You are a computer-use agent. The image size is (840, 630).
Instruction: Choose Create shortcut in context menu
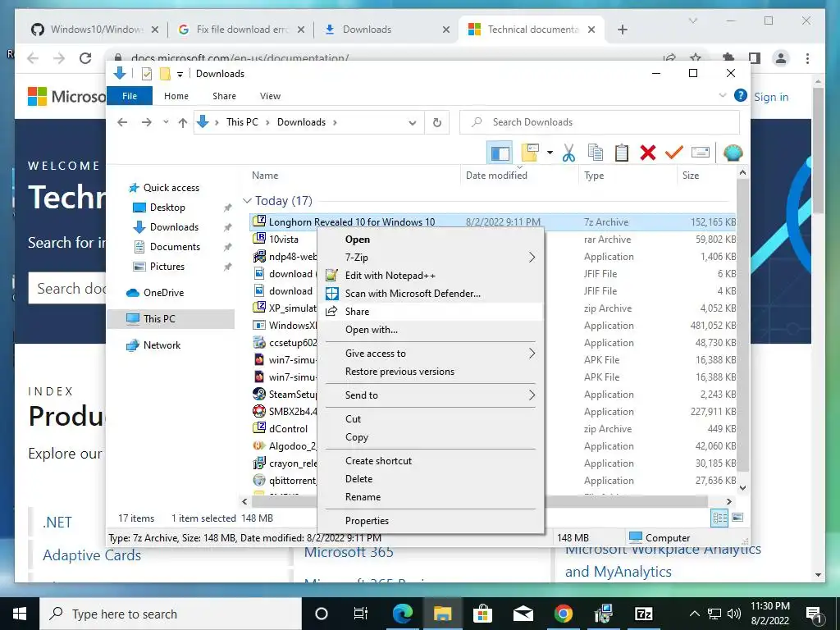point(431,461)
